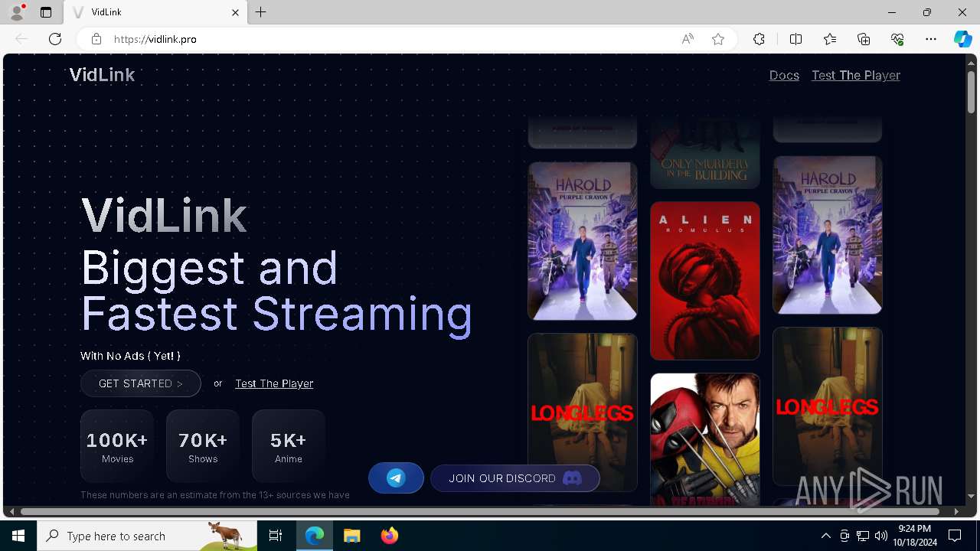Open browser Extensions puzzle icon
Image resolution: width=980 pixels, height=551 pixels.
click(759, 39)
